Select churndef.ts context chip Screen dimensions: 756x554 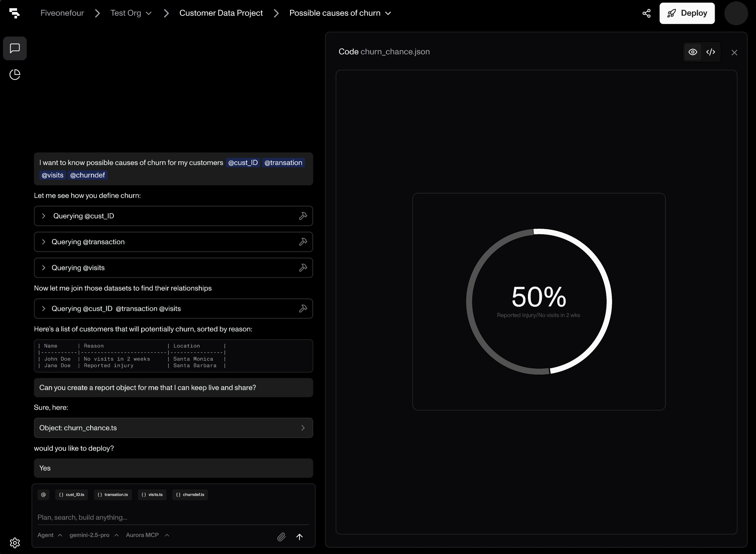point(190,495)
